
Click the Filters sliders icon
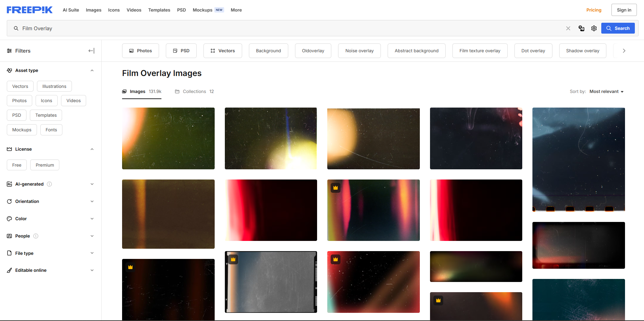[9, 51]
